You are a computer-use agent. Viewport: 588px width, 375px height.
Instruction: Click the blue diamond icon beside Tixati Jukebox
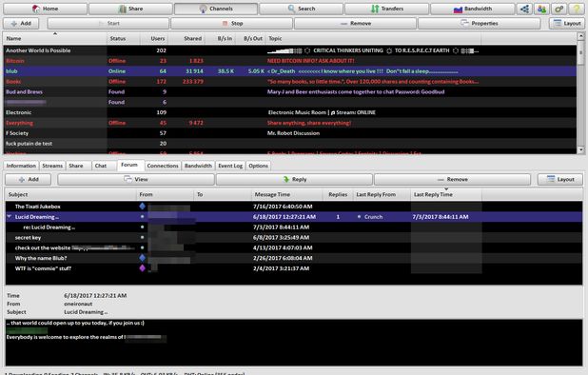[142, 206]
